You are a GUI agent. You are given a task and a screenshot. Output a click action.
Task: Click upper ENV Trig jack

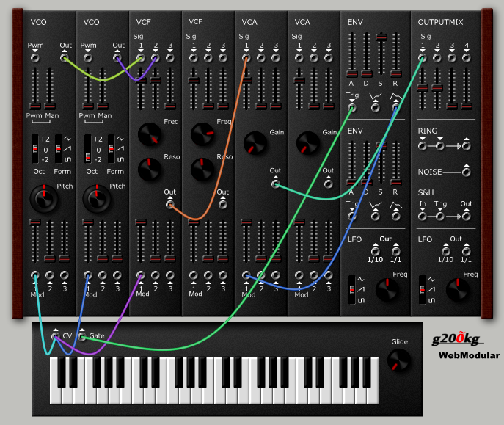(x=352, y=108)
